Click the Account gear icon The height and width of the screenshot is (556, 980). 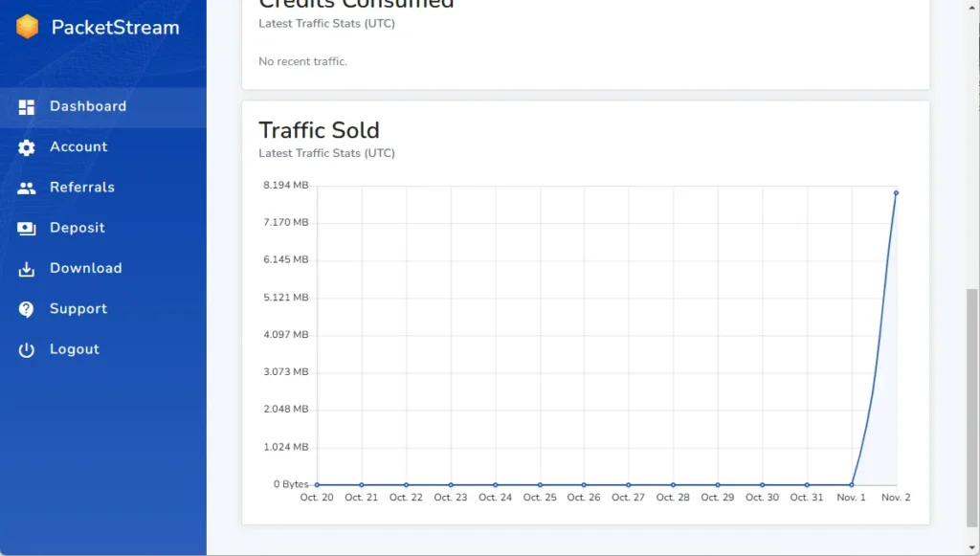coord(26,147)
